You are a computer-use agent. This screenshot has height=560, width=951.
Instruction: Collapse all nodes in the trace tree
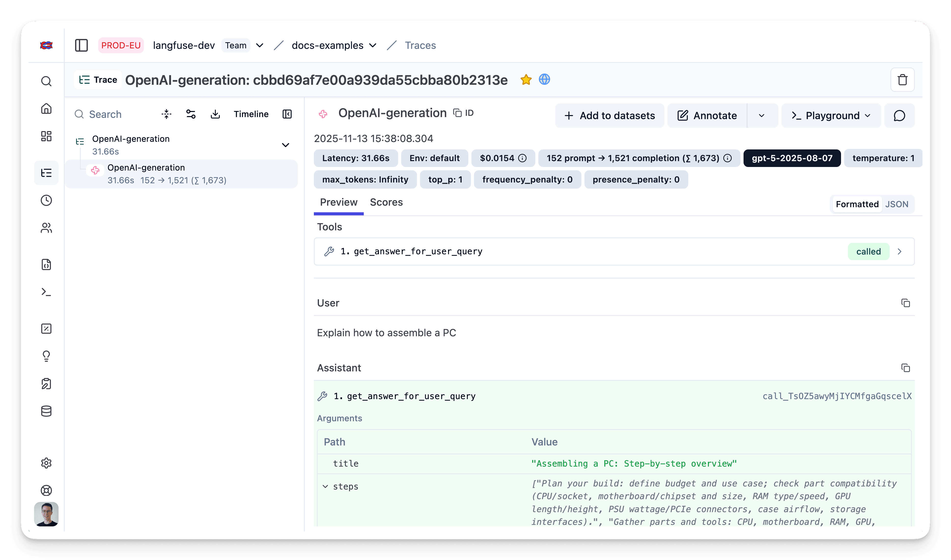pyautogui.click(x=166, y=114)
